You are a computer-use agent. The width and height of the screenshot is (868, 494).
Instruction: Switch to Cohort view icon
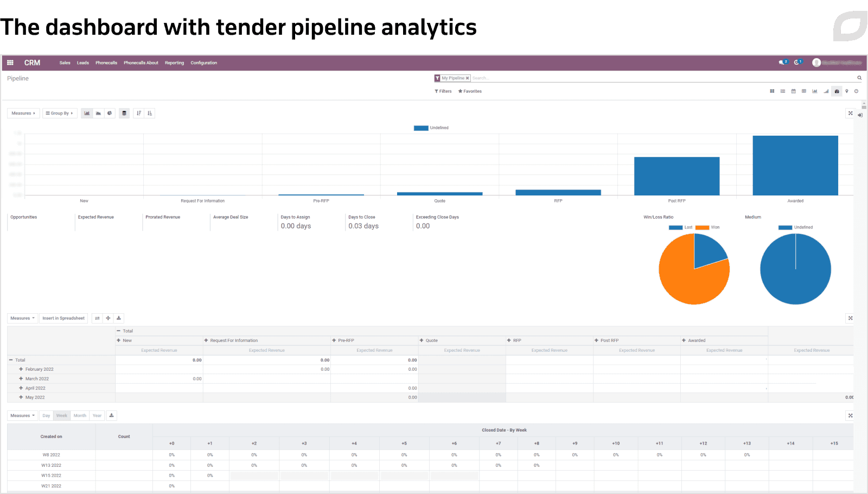(x=826, y=91)
